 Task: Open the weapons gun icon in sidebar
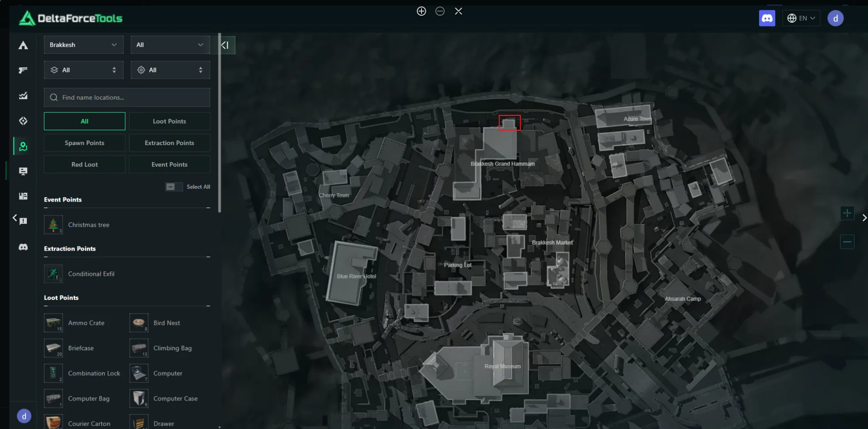pos(23,70)
